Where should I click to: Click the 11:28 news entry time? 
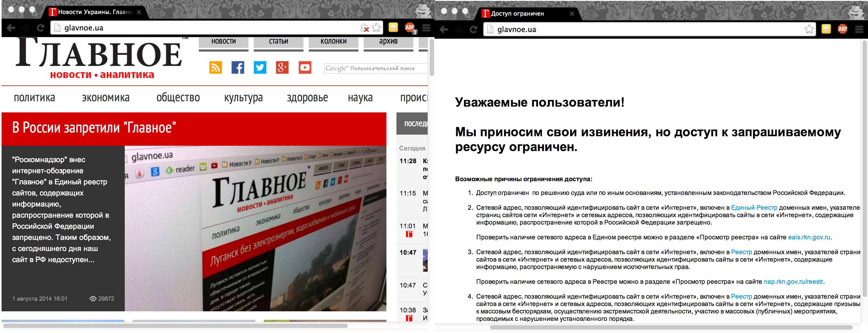click(408, 161)
